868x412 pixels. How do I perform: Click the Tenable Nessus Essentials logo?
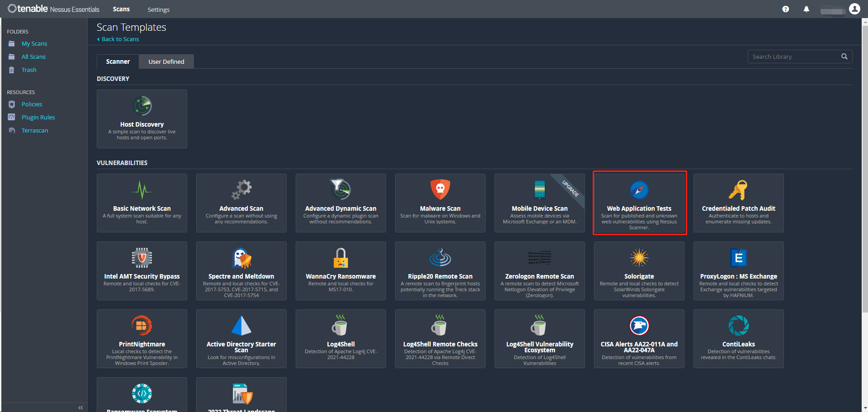(x=53, y=9)
